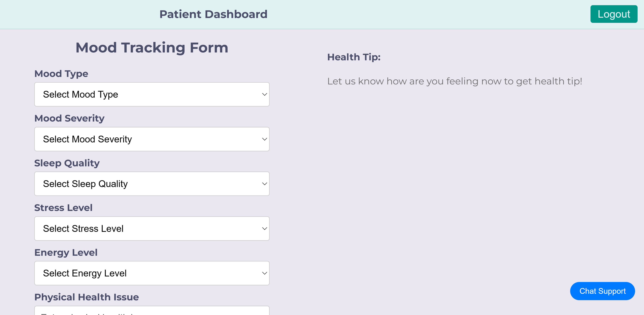Select the Mood Type label
The image size is (644, 315).
tap(61, 73)
